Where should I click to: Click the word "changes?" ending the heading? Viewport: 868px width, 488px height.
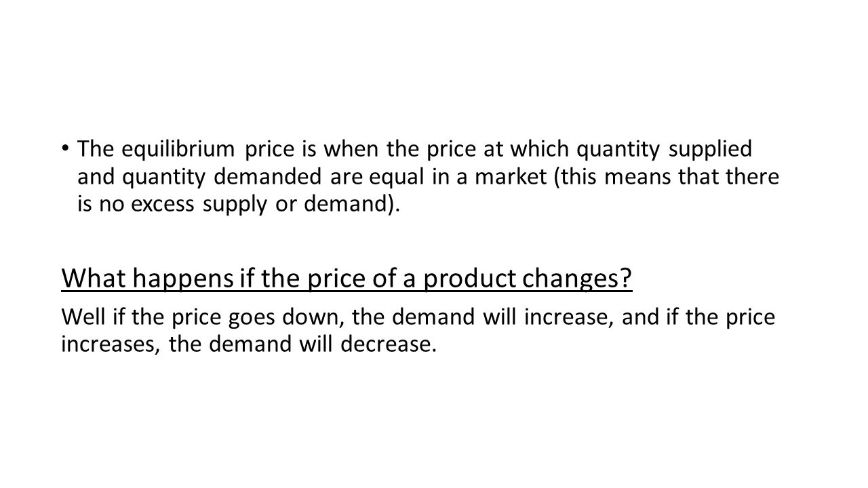click(x=583, y=278)
